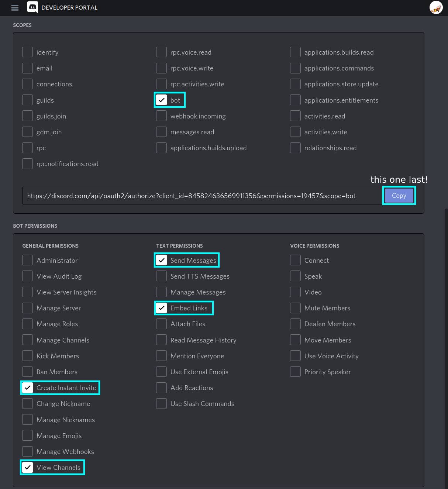448x489 pixels.
Task: Enable the gdm.join scope
Action: click(27, 132)
